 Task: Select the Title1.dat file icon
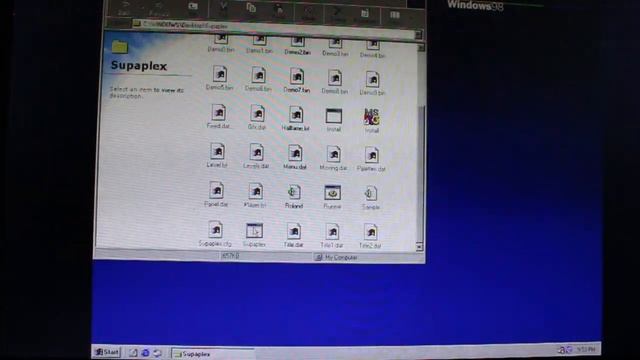click(x=332, y=232)
